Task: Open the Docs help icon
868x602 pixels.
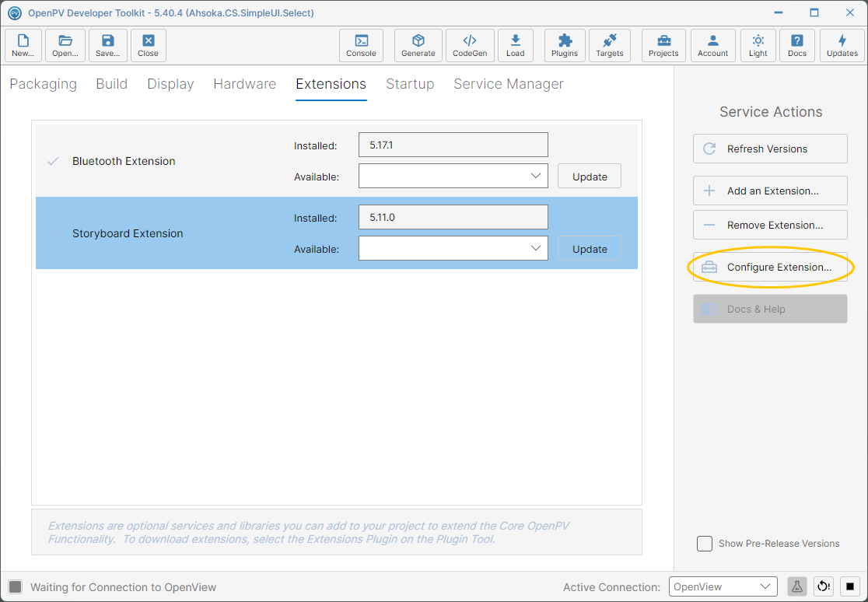Action: 797,45
